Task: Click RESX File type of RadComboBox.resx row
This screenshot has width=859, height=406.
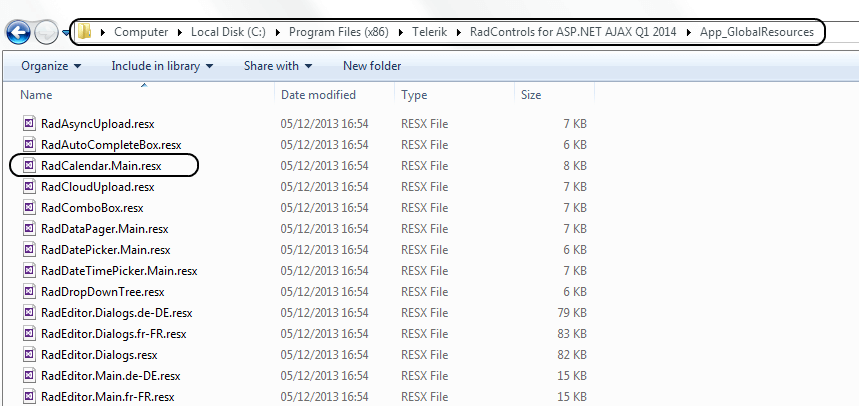Action: 425,208
